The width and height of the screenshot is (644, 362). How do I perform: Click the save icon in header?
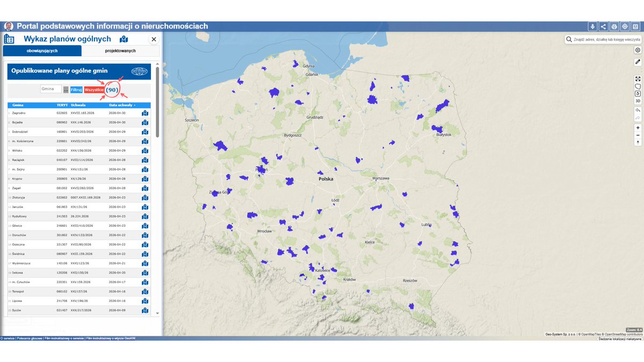click(635, 26)
